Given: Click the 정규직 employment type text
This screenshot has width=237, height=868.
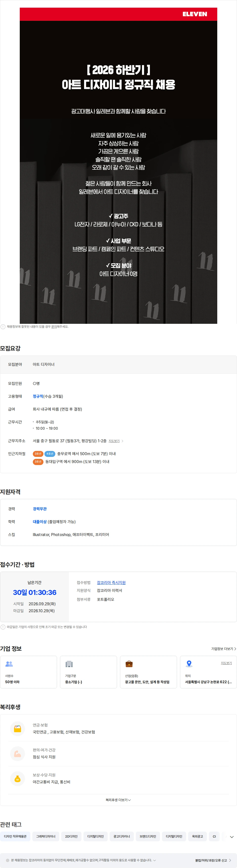Looking at the screenshot, I should pos(38,396).
